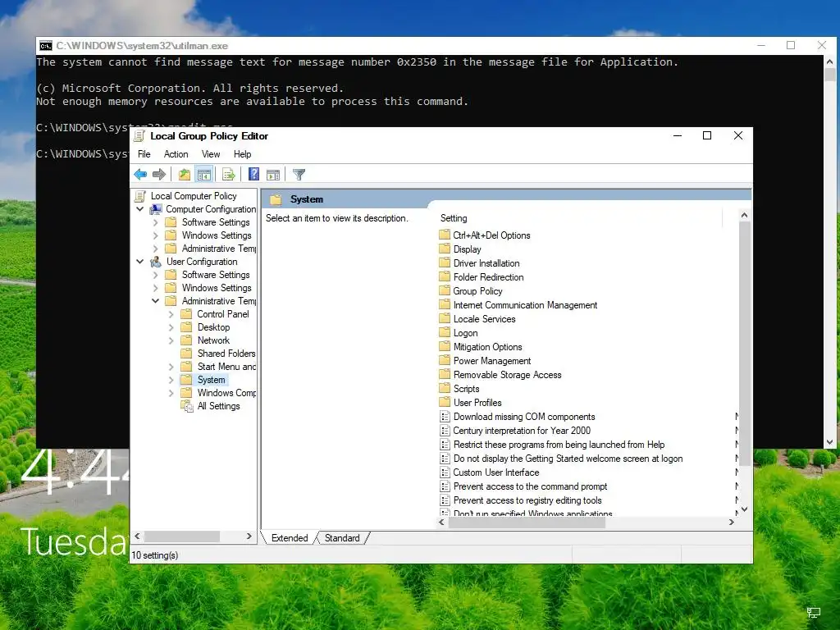840x630 pixels.
Task: Expand the Control Panel tree node
Action: pos(171,314)
